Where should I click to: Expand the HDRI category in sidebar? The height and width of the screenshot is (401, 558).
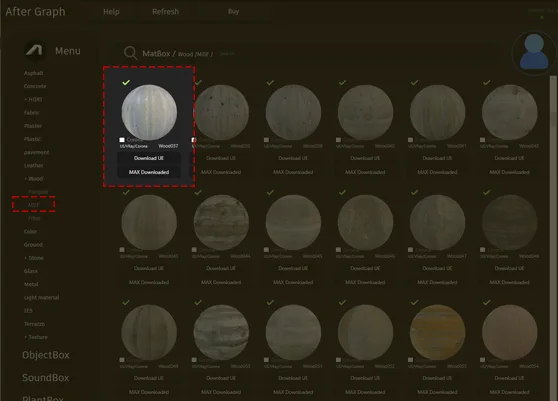(x=33, y=100)
